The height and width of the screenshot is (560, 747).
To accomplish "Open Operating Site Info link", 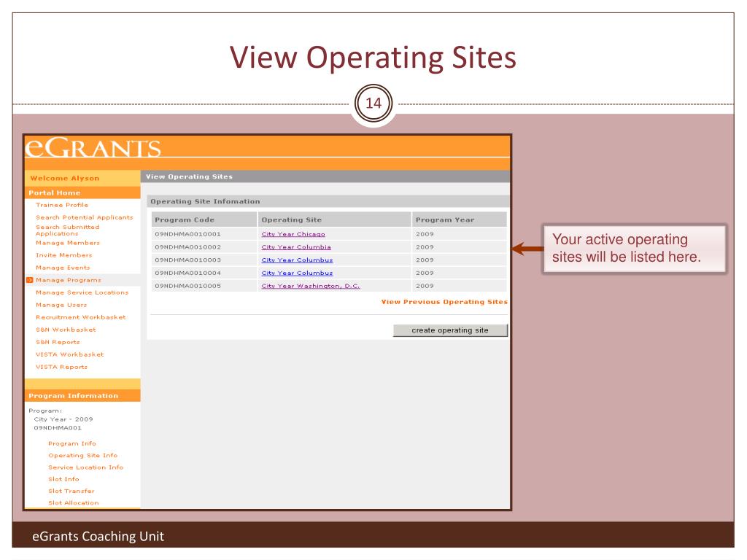I will (x=83, y=455).
